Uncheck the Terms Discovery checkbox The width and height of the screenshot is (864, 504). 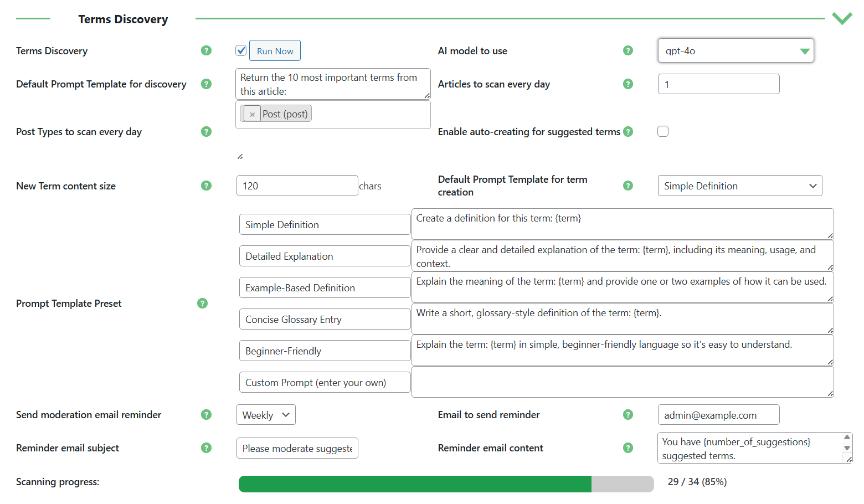[241, 50]
